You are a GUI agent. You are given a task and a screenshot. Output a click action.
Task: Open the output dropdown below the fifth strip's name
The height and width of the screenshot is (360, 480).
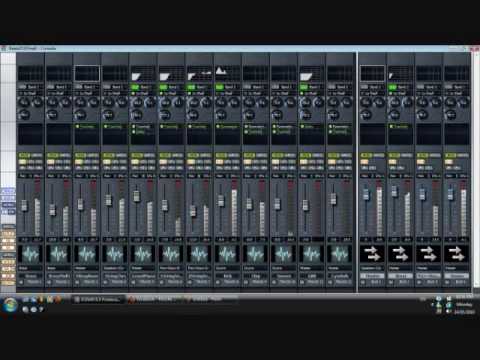(143, 282)
